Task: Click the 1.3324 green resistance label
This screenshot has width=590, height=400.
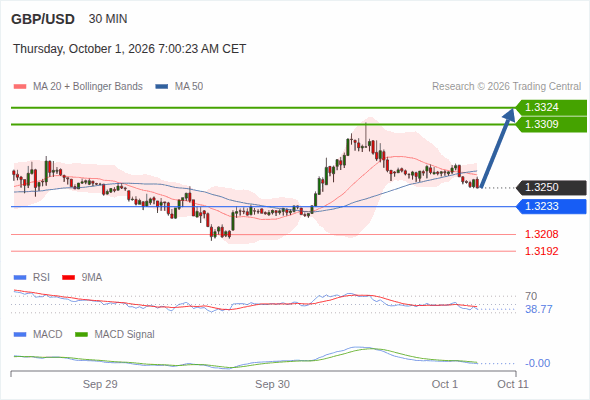Action: click(x=551, y=107)
